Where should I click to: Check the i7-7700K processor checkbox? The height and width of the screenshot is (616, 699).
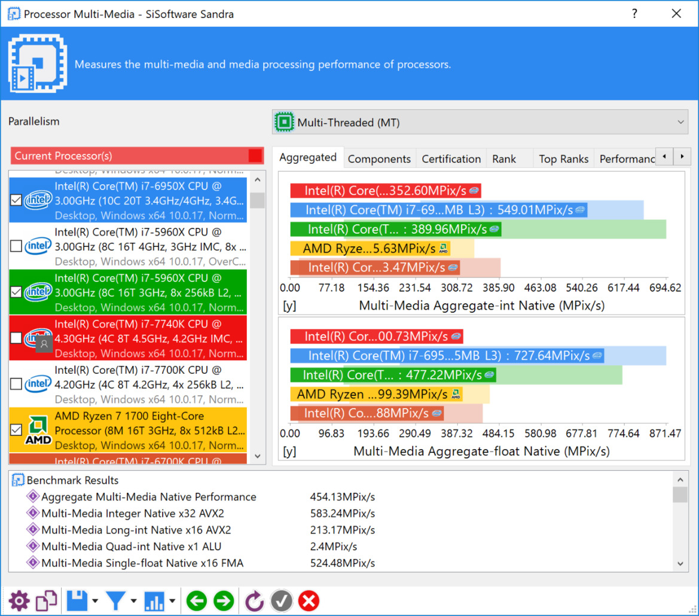pos(16,384)
